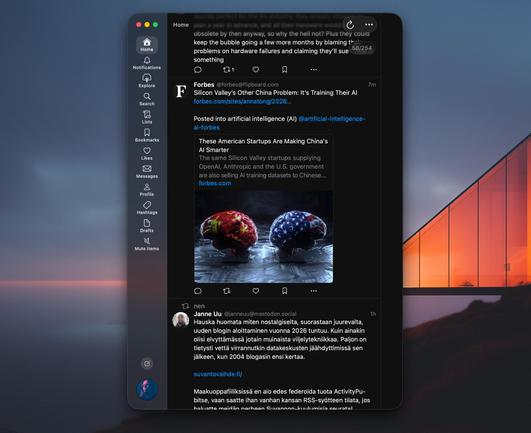This screenshot has width=531, height=433.
Task: Show Likes from the sidebar
Action: 147,153
